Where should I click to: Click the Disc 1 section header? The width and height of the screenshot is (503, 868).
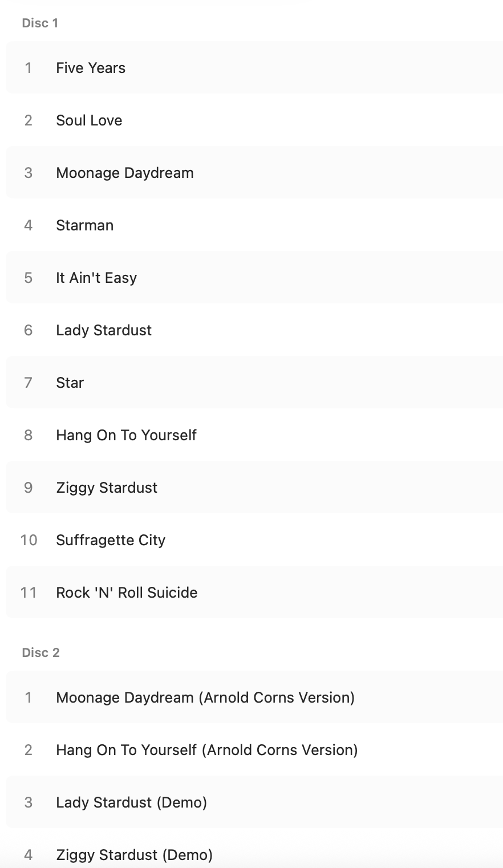click(40, 23)
